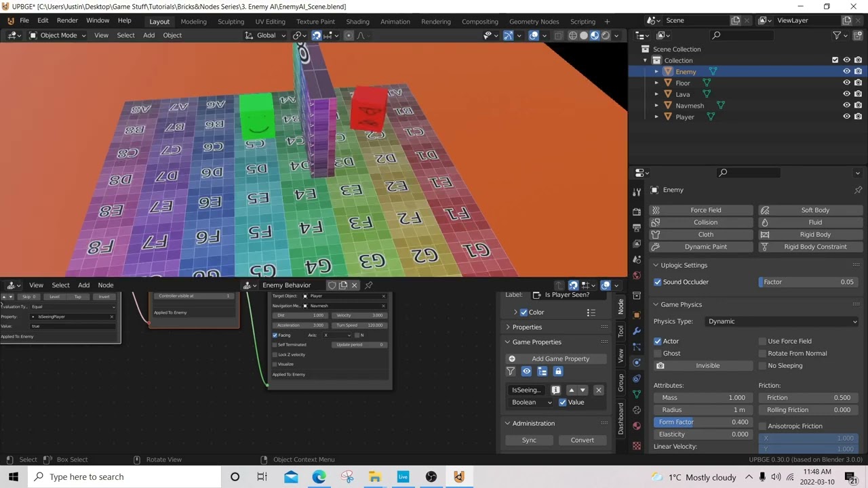
Task: Open the Texture checkerboard properties tab
Action: point(636,445)
